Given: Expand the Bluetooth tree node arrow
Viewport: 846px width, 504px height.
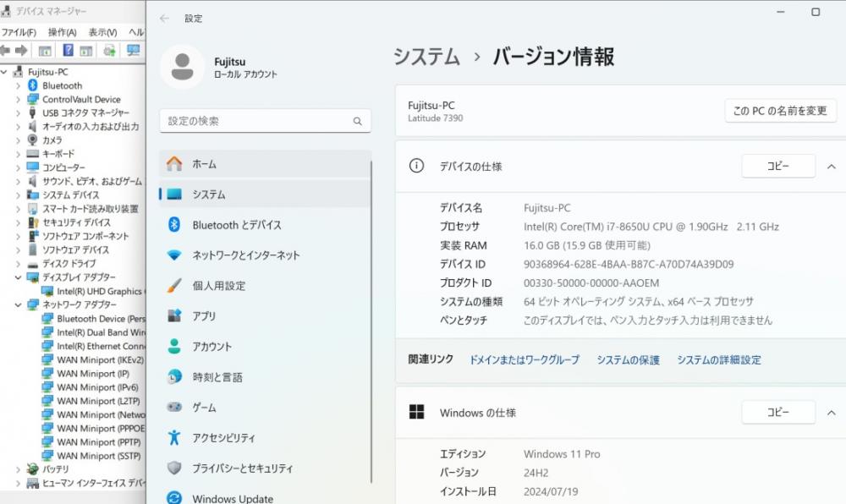Looking at the screenshot, I should 18,85.
